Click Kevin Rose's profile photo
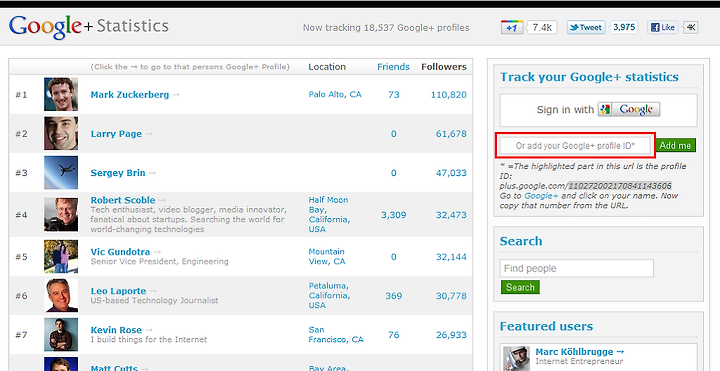 (x=61, y=335)
